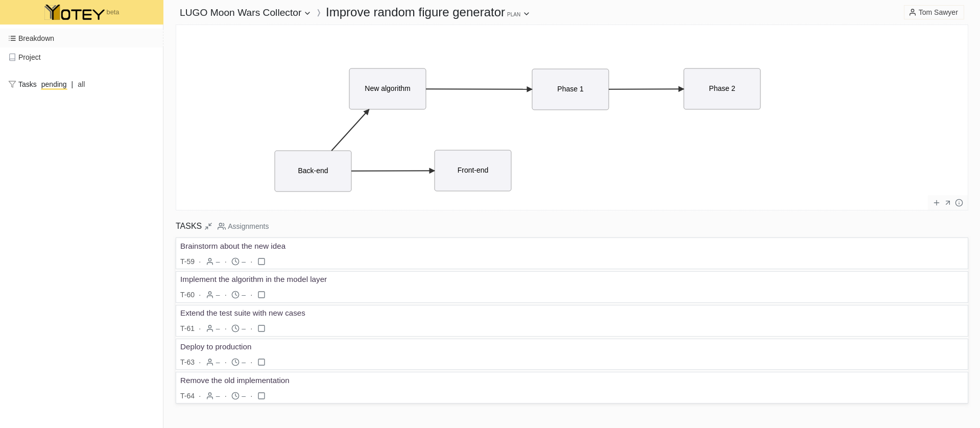
Task: Click the plus icon in diagram toolbar
Action: click(x=937, y=203)
